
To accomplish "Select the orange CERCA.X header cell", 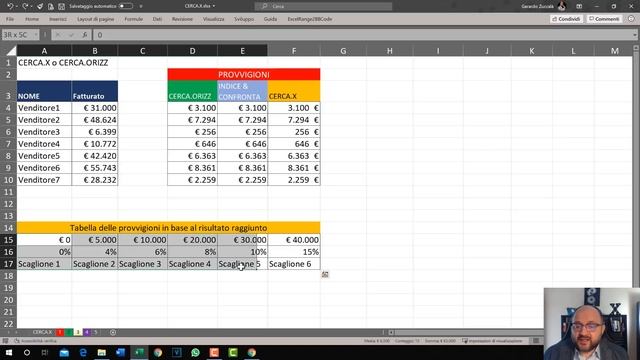I will [294, 91].
